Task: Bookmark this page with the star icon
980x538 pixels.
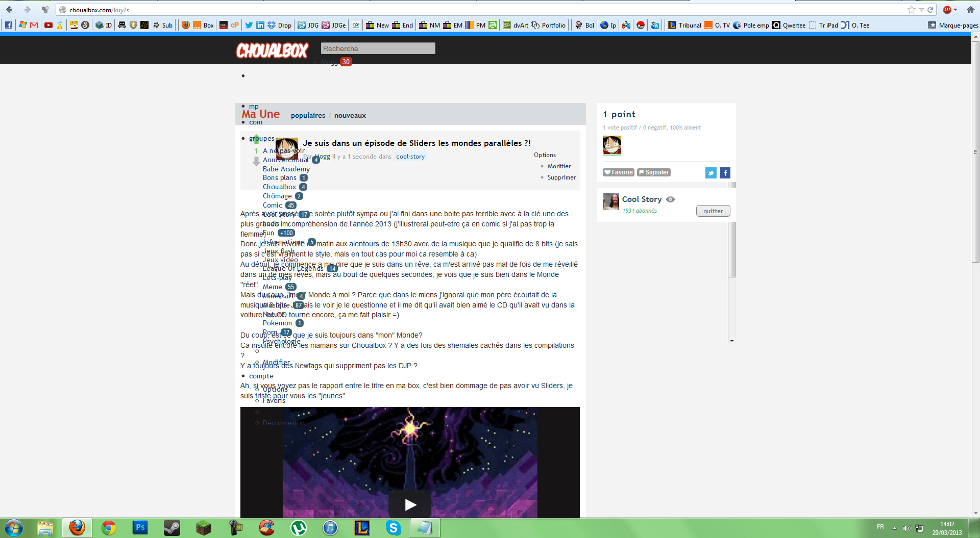Action: [911, 10]
